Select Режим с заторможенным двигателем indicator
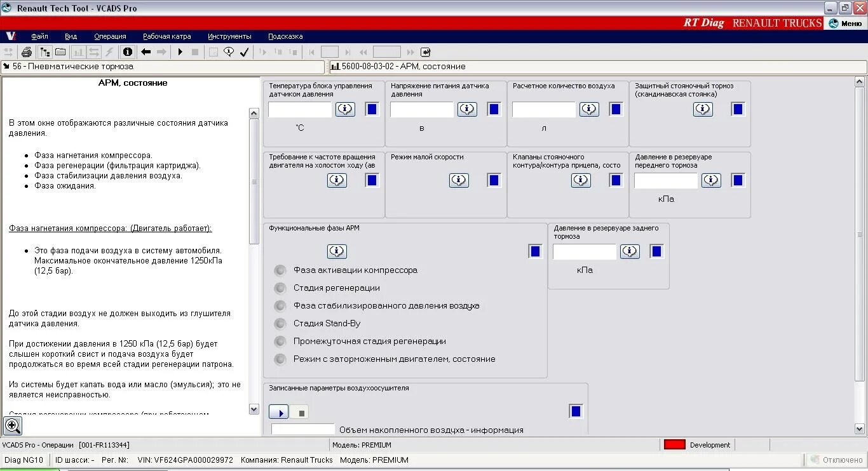 click(x=280, y=359)
